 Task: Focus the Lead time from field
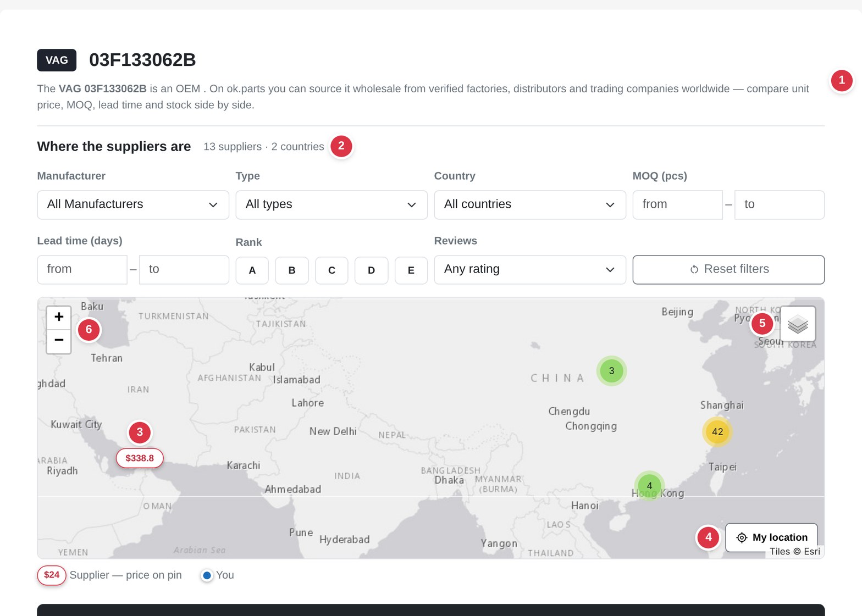pyautogui.click(x=82, y=270)
